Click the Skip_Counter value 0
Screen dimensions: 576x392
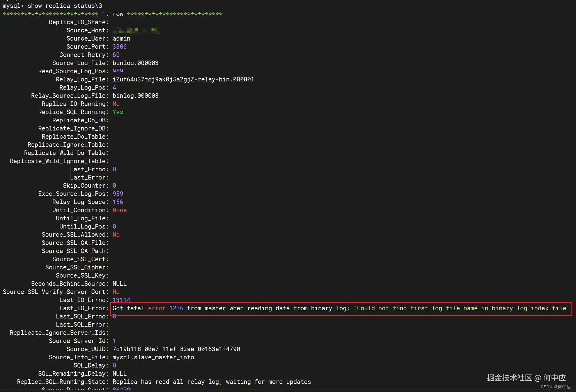(x=114, y=186)
